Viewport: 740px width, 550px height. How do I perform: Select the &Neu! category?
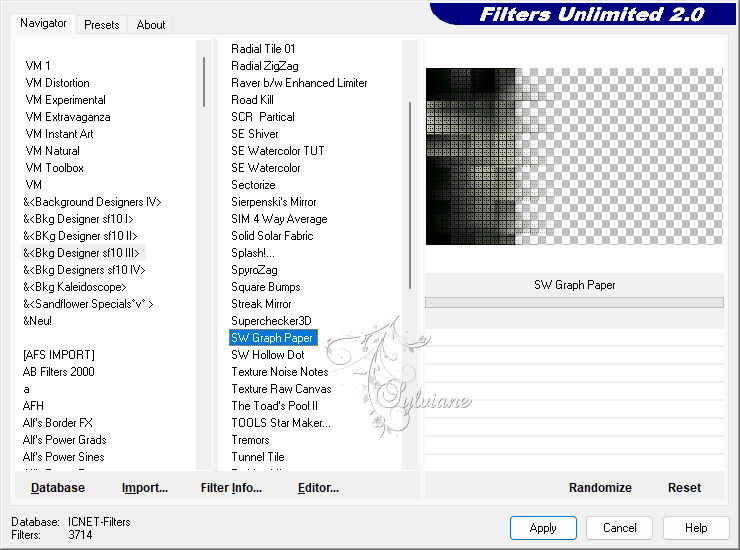tap(37, 321)
